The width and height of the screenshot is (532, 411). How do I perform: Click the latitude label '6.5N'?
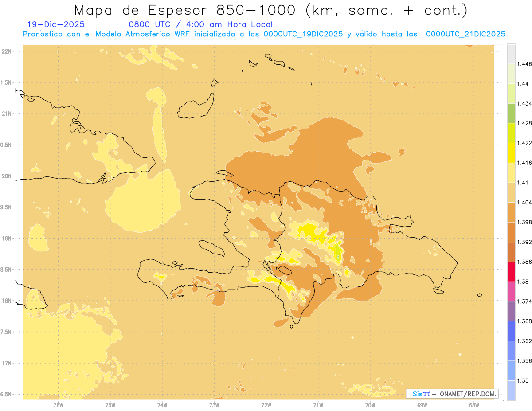coord(6,394)
